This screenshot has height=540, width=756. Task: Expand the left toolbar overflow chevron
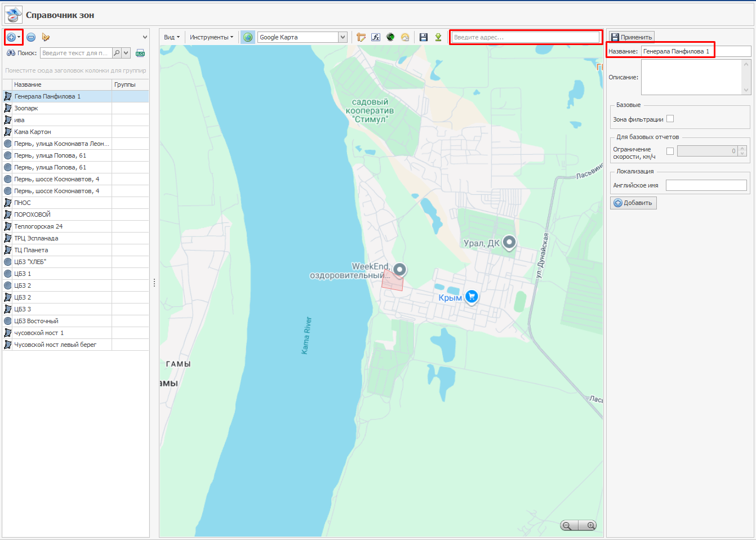click(x=145, y=37)
